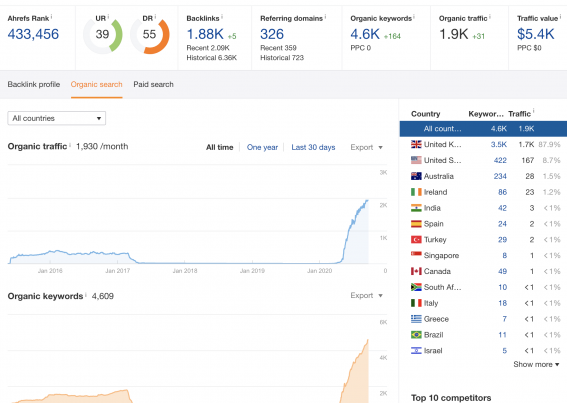567x403 pixels.
Task: Open Brazil keywords count 11
Action: click(x=503, y=335)
